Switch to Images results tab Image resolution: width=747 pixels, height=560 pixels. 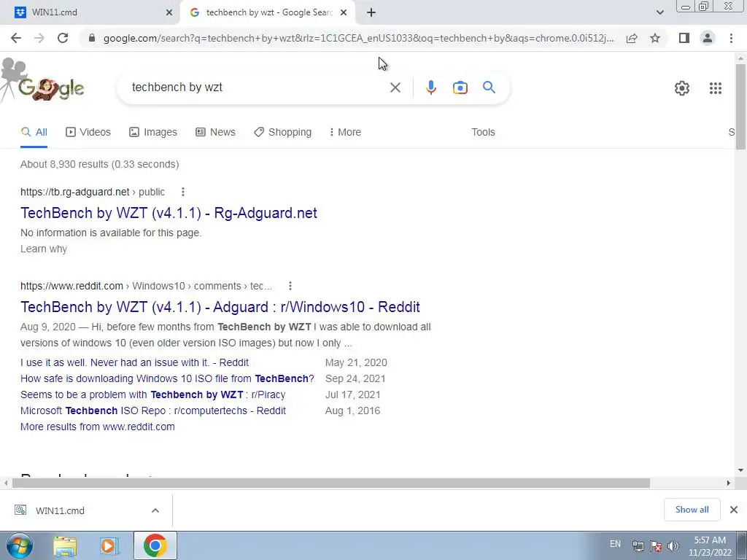[153, 133]
